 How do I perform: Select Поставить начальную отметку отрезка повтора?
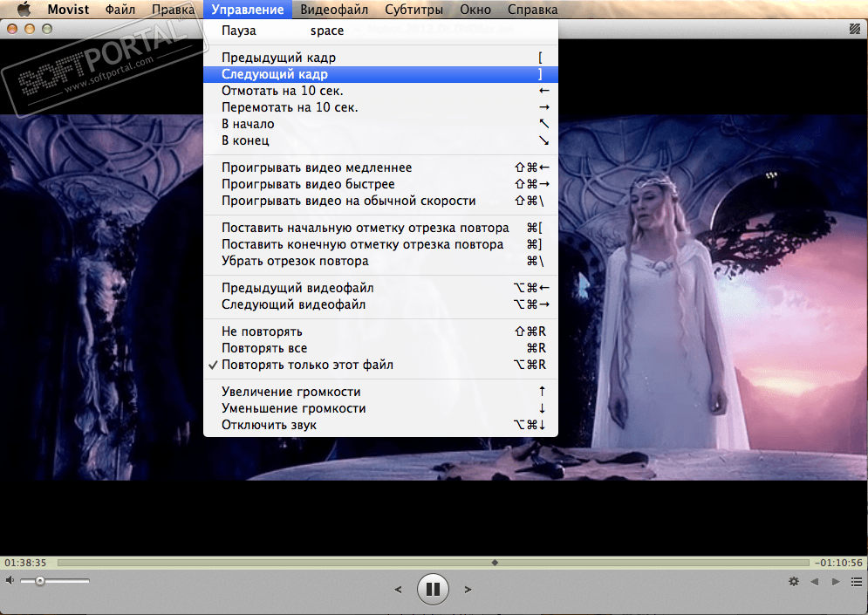380,228
